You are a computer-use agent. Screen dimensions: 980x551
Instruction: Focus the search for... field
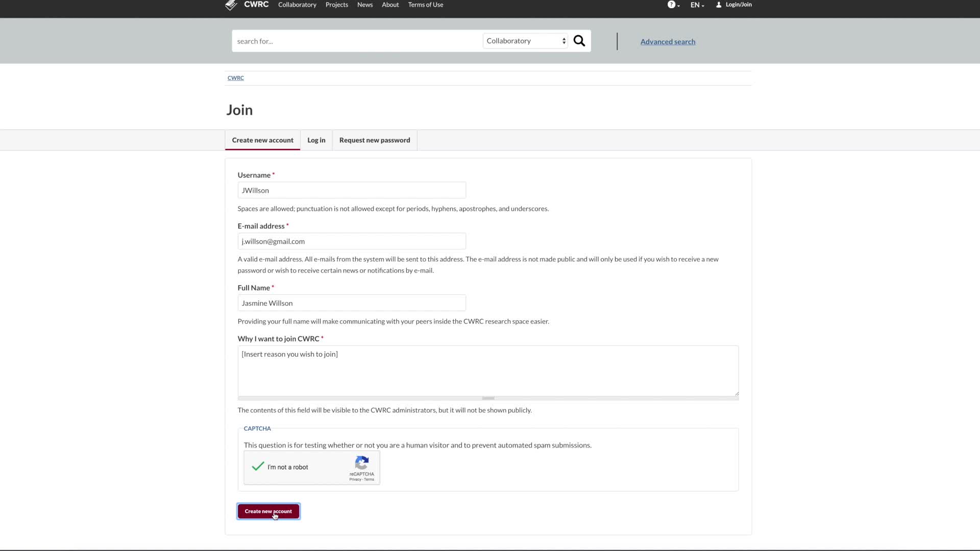[357, 41]
